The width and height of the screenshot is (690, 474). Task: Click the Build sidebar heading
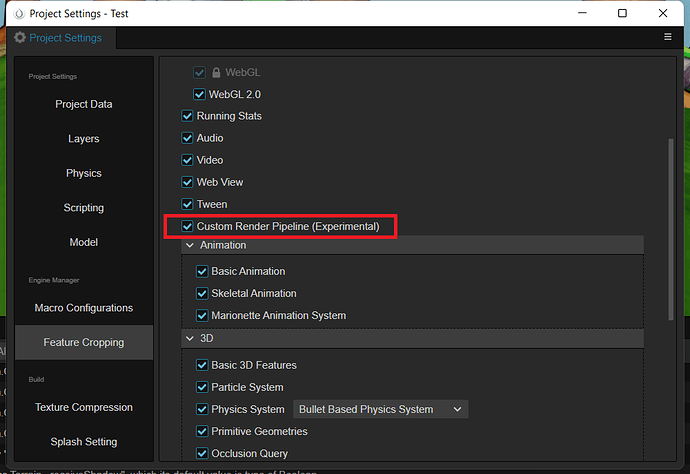click(x=36, y=379)
